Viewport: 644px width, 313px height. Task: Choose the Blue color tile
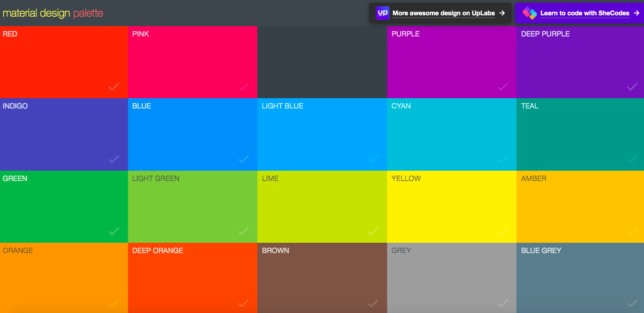(192, 134)
